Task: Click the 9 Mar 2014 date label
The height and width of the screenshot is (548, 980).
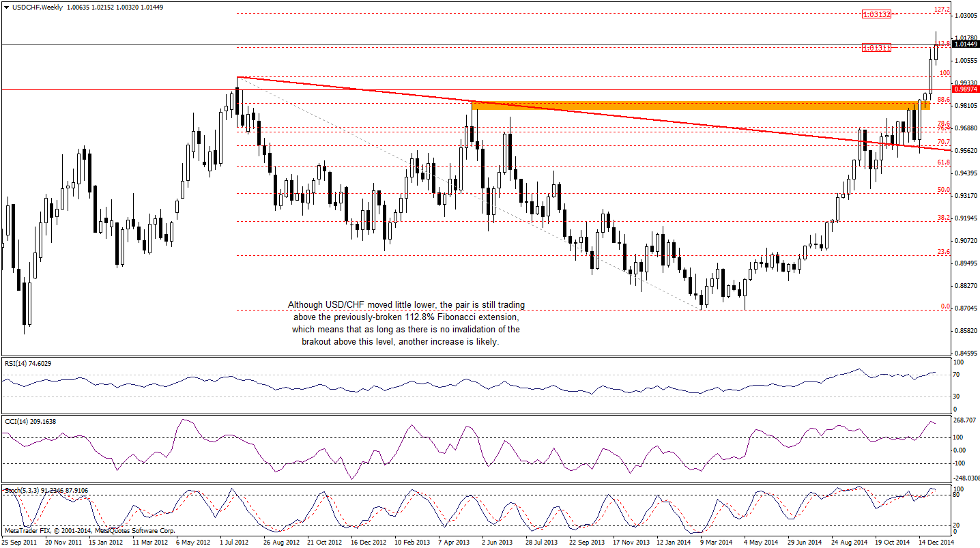Action: click(x=715, y=543)
